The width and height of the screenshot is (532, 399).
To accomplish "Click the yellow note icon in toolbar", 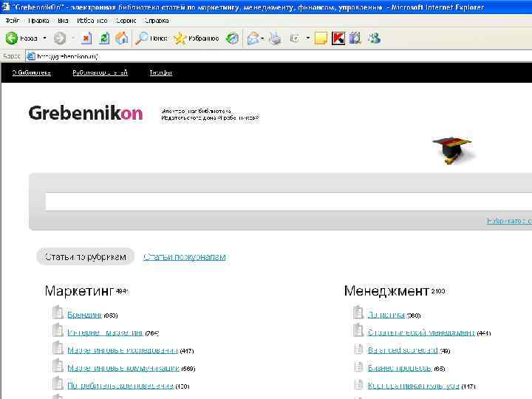I will click(321, 38).
